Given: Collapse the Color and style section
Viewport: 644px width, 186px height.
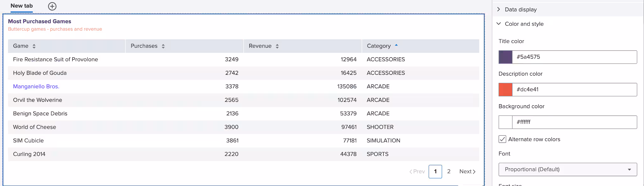Looking at the screenshot, I should coord(499,24).
